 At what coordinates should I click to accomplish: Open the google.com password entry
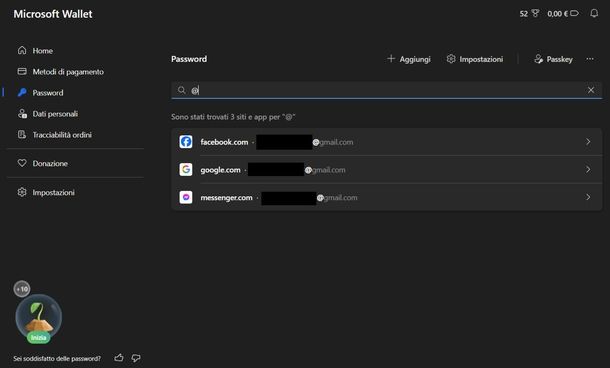[x=386, y=170]
